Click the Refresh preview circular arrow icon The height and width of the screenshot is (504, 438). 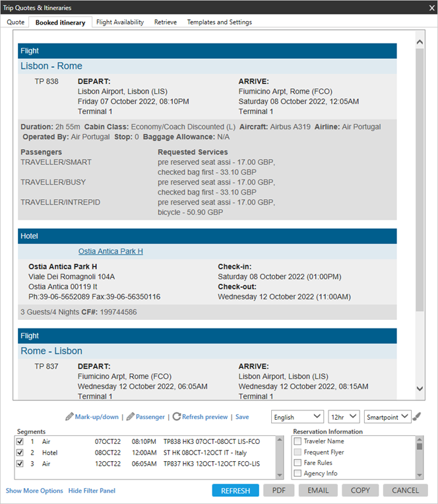(x=177, y=417)
